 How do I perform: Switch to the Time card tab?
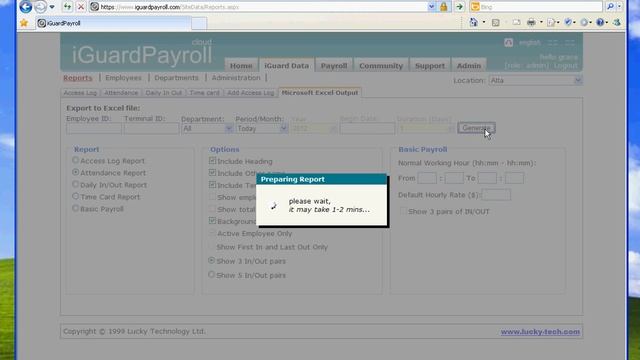(204, 93)
